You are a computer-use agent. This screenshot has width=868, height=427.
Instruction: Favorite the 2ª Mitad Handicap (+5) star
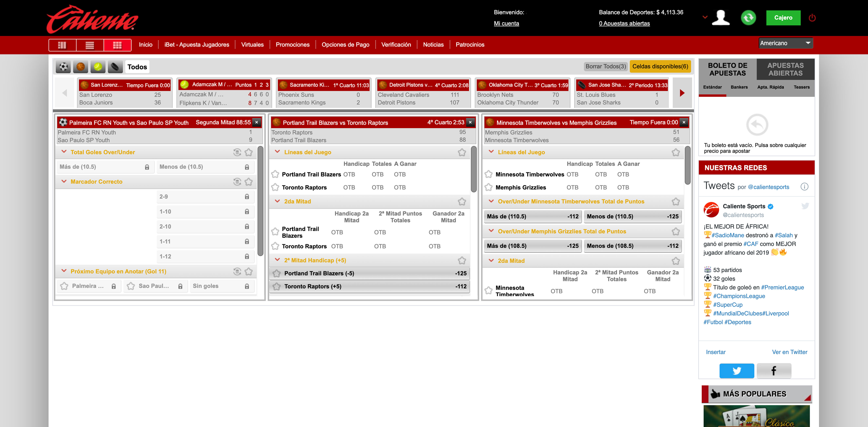pyautogui.click(x=462, y=260)
